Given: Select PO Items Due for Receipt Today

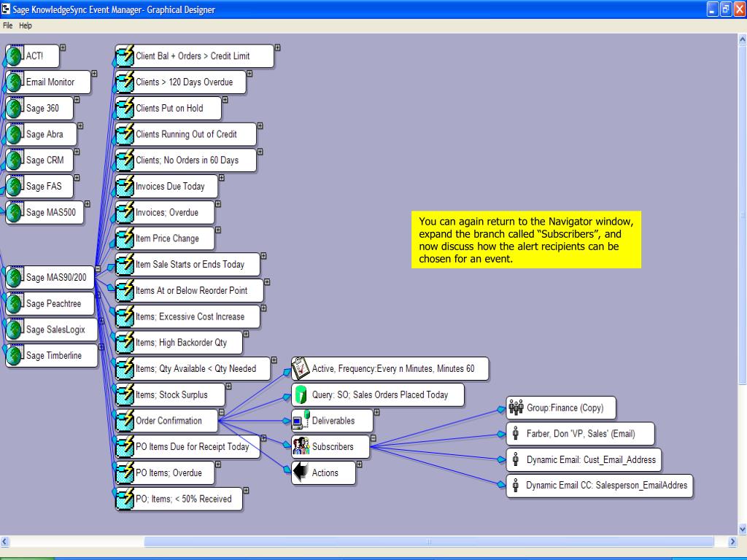Looking at the screenshot, I should pos(187,447).
